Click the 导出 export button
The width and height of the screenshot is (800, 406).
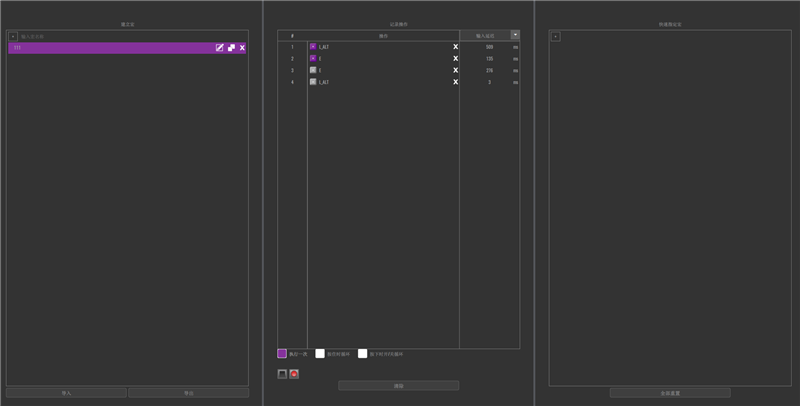pyautogui.click(x=189, y=393)
